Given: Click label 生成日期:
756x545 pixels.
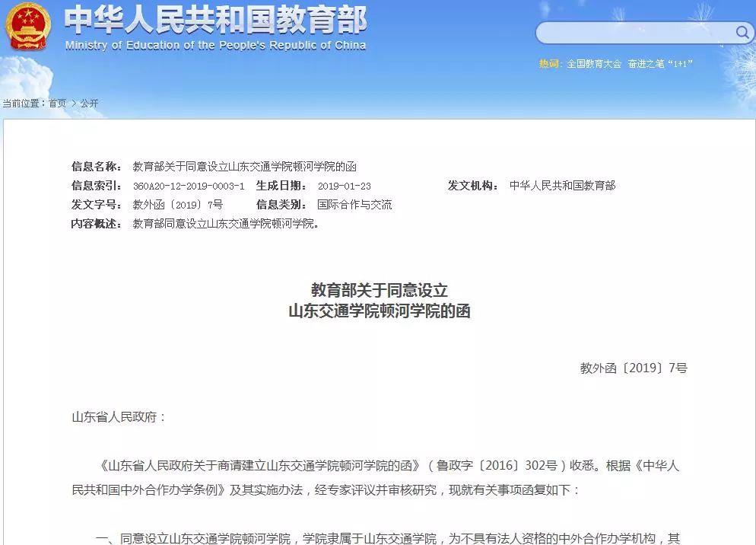Looking at the screenshot, I should point(281,186).
